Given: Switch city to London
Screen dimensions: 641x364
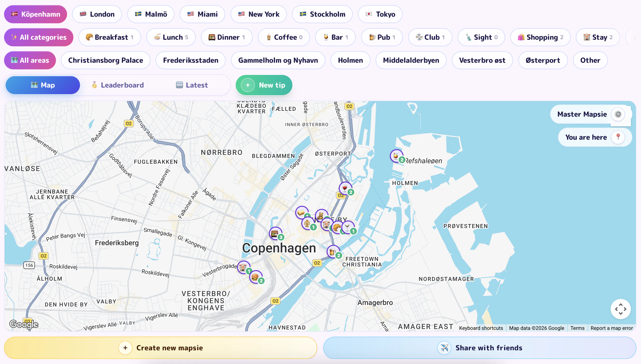Looking at the screenshot, I should [x=97, y=14].
